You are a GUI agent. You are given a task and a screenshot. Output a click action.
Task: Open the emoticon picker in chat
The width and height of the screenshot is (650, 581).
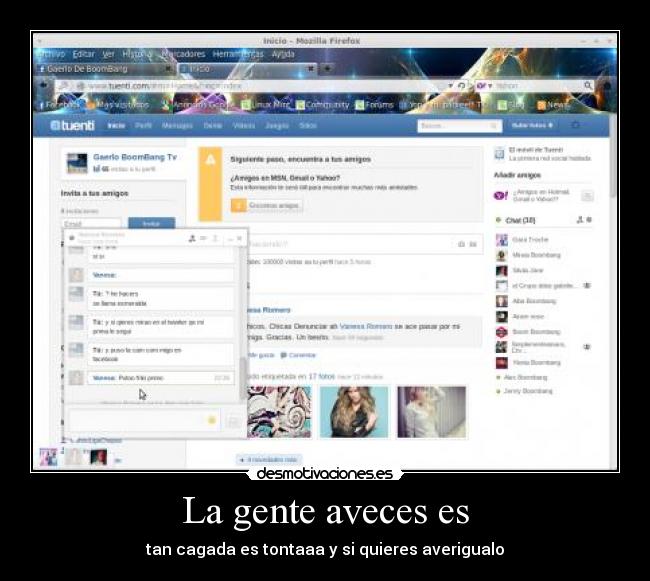point(212,420)
